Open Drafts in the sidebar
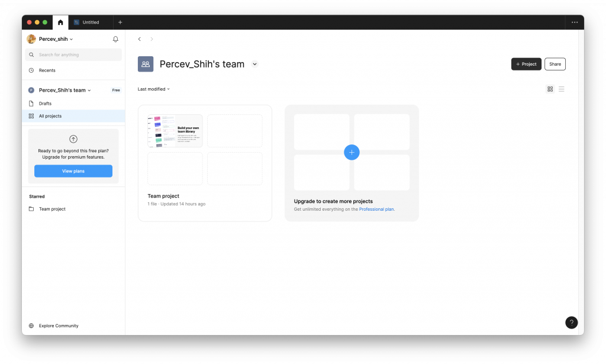This screenshot has width=606, height=364. (x=73, y=104)
